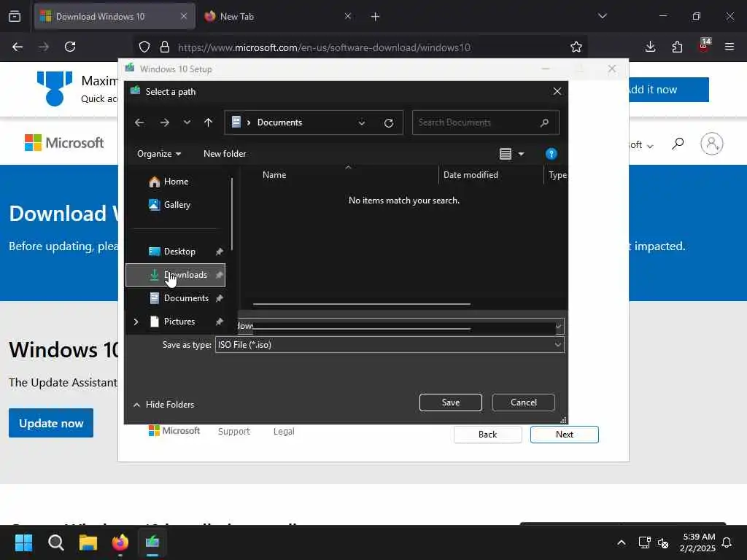Open recent locations chevron in file dialog

point(187,122)
